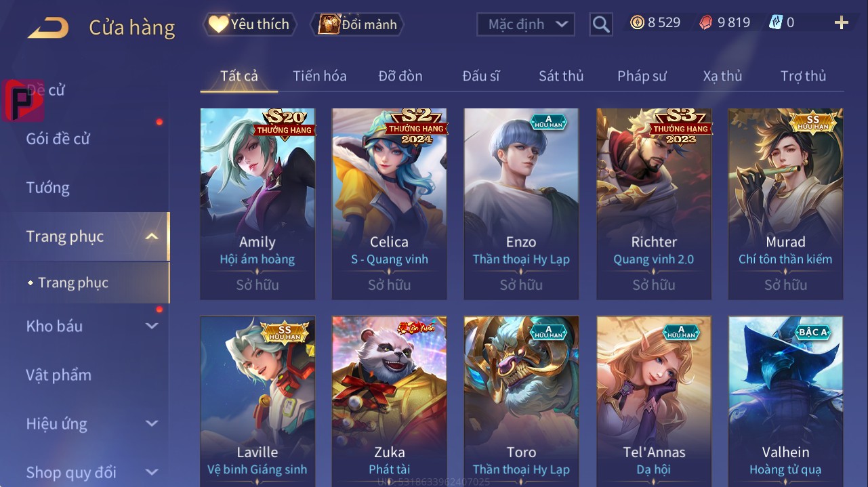Select Zuka Phát tài skin card
The height and width of the screenshot is (487, 868).
pyautogui.click(x=389, y=401)
